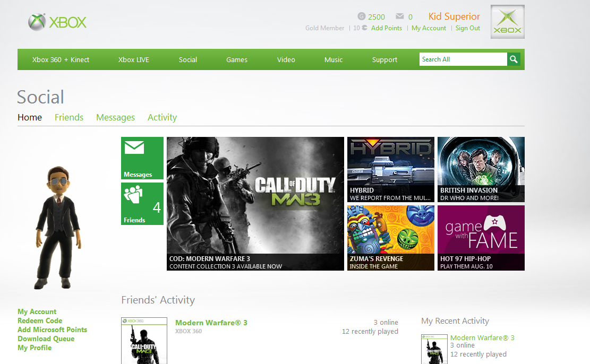
Task: Click '12 recently played' in Friends' Activity
Action: pyautogui.click(x=370, y=331)
